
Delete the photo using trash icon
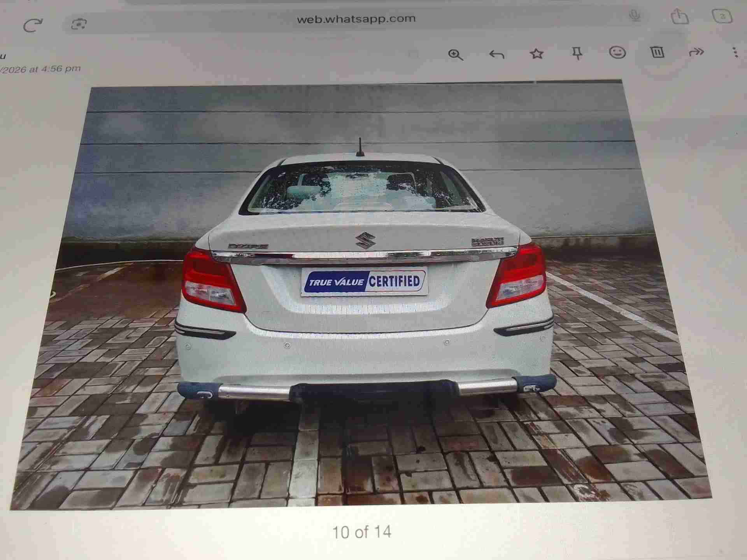pos(657,52)
